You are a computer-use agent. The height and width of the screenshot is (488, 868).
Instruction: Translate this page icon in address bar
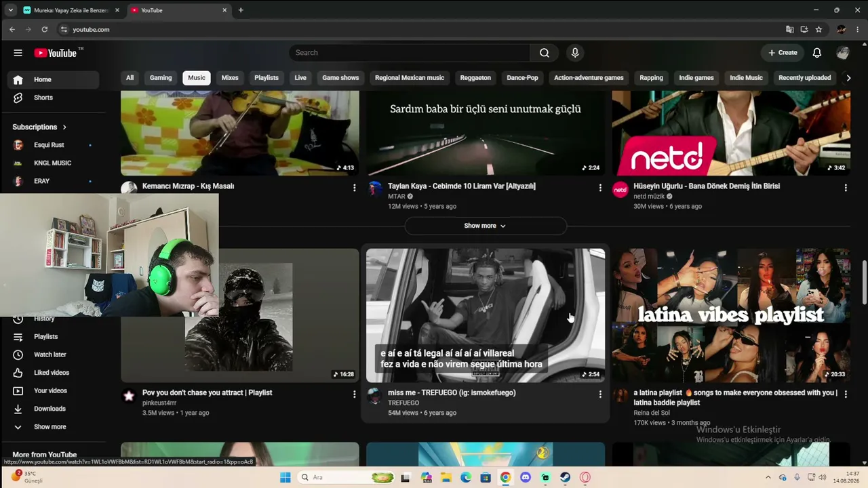[789, 30]
